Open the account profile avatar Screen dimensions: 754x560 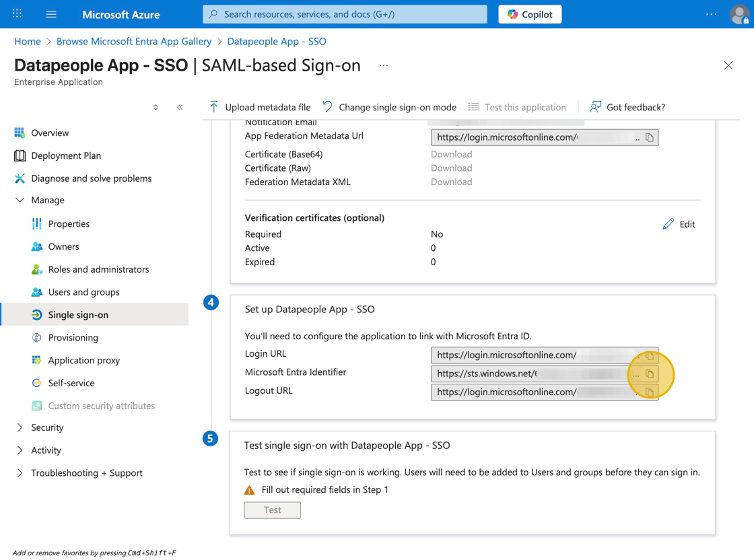(x=739, y=14)
